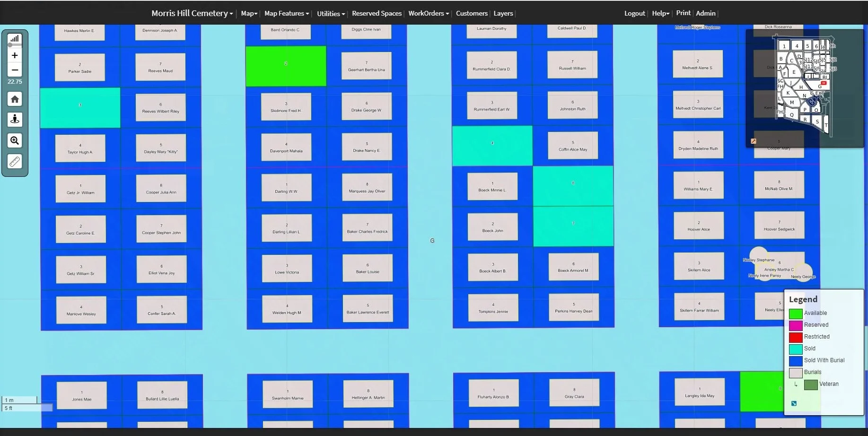The width and height of the screenshot is (868, 436).
Task: Select the ruler measure tool
Action: pos(15,162)
